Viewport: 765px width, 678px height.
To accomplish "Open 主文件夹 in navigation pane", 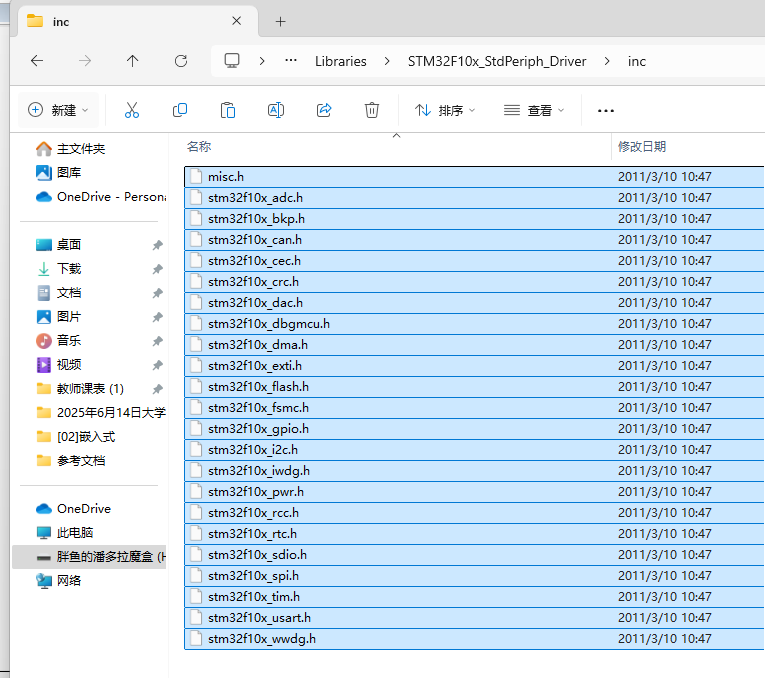I will (x=81, y=149).
